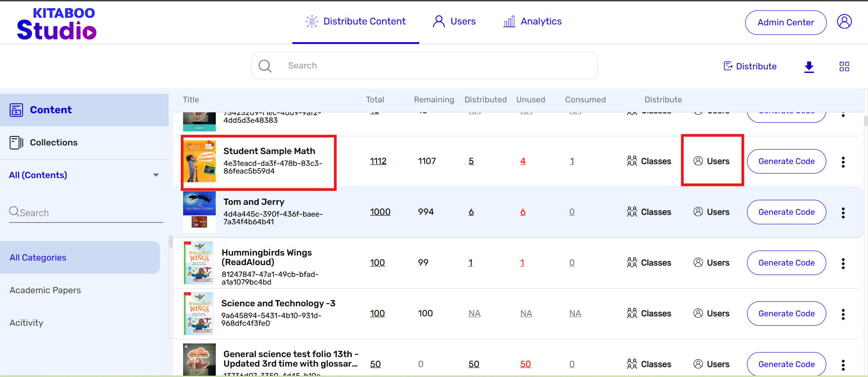Click the KITABOO Studio logo
This screenshot has width=868, height=377.
pos(57,24)
